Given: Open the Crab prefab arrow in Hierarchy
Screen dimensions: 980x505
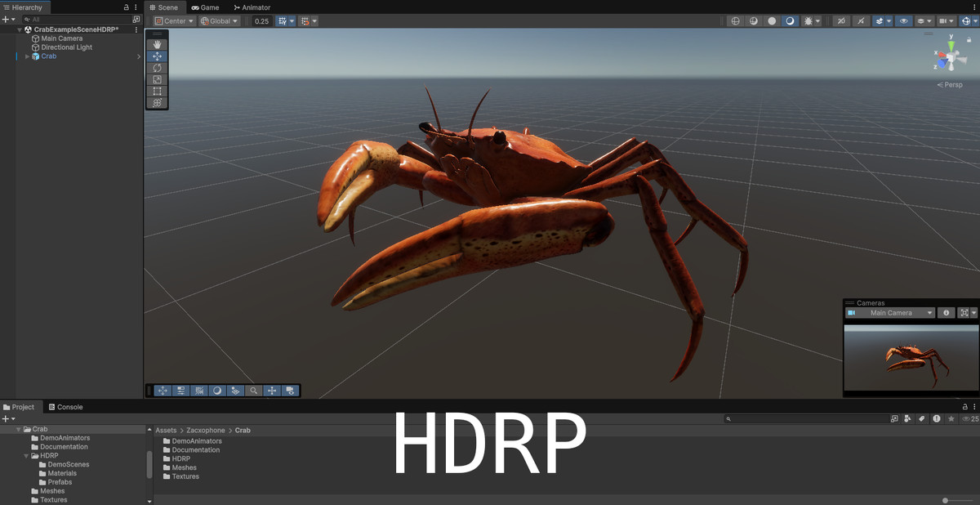Looking at the screenshot, I should point(139,56).
